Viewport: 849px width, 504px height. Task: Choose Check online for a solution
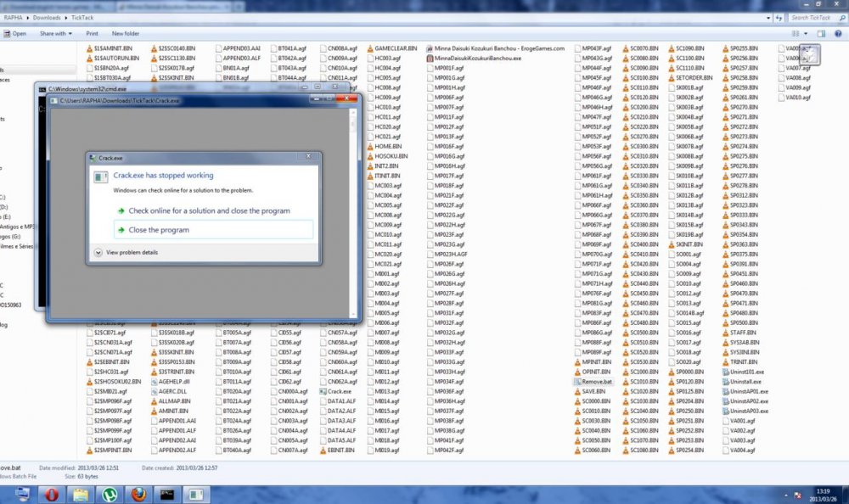point(208,210)
